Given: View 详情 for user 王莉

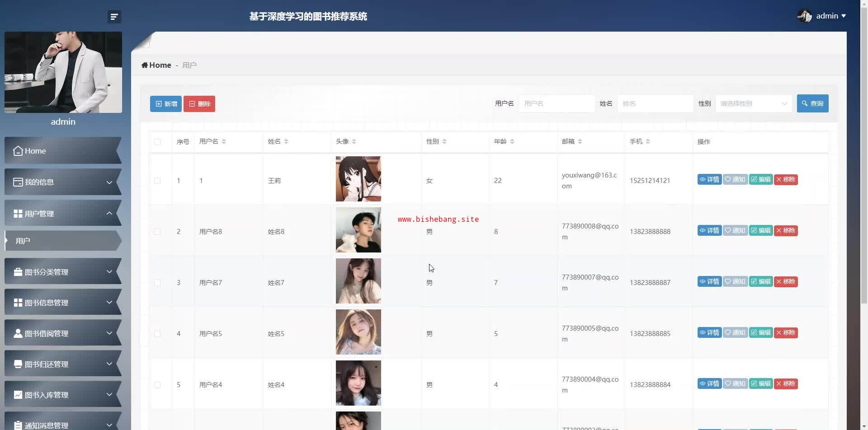Looking at the screenshot, I should pyautogui.click(x=709, y=180).
